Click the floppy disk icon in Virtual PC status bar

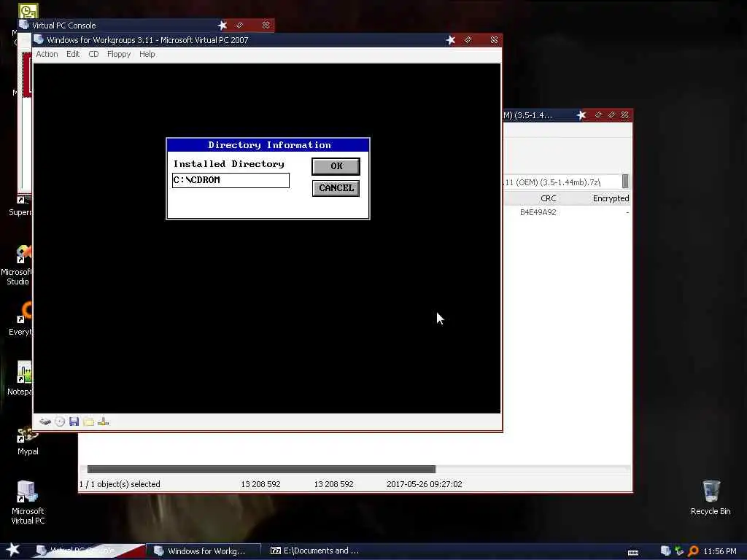point(74,421)
